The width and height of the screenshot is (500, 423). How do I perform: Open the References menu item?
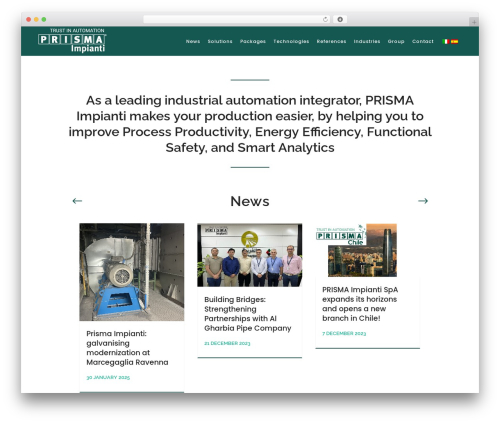(331, 41)
